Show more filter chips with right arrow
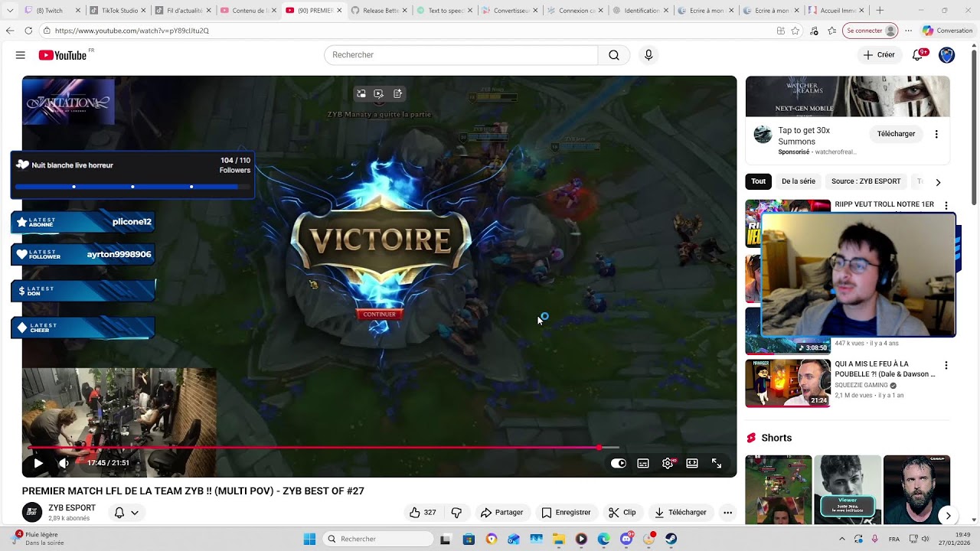The width and height of the screenshot is (980, 551). 938,182
